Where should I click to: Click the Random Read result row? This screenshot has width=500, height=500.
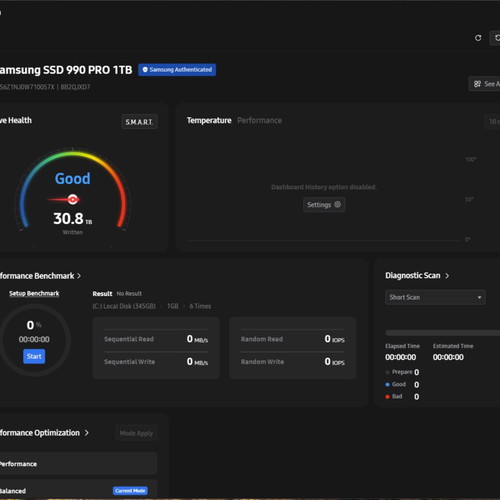coord(293,339)
